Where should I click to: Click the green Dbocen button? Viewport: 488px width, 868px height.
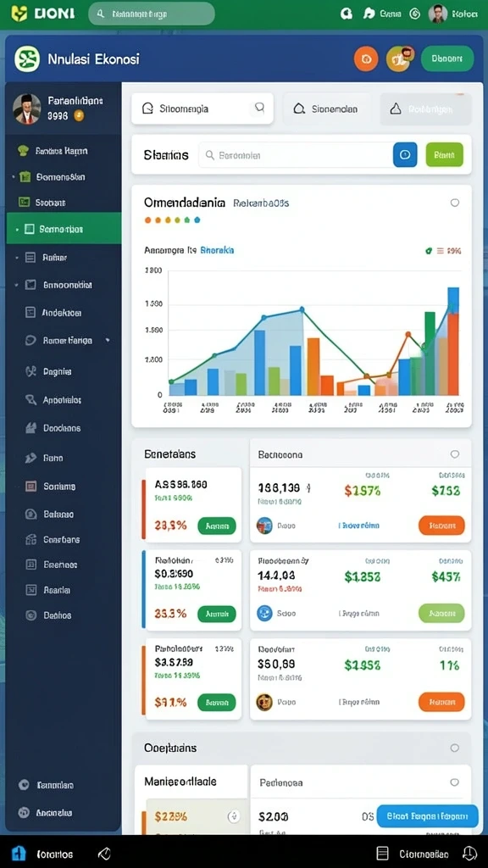tap(447, 58)
